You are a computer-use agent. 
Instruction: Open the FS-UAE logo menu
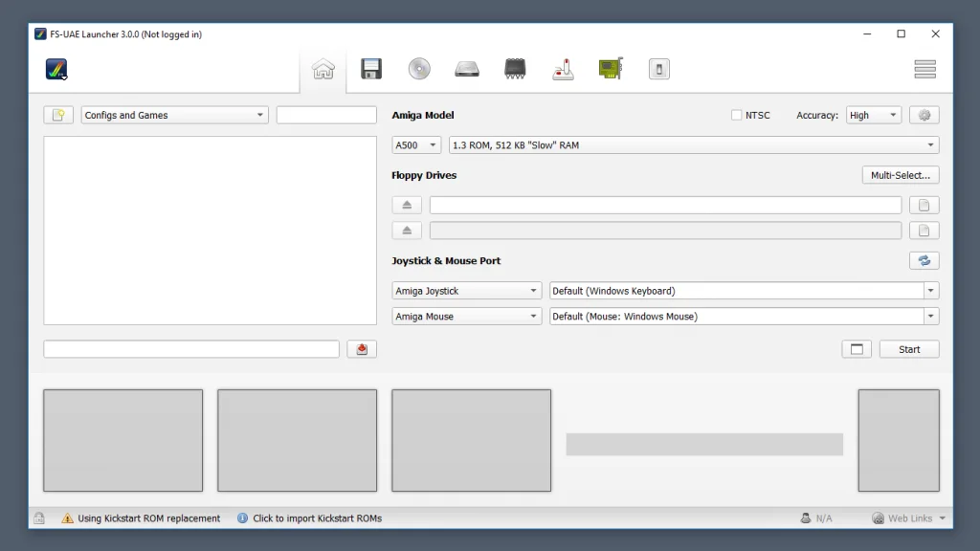coord(56,69)
